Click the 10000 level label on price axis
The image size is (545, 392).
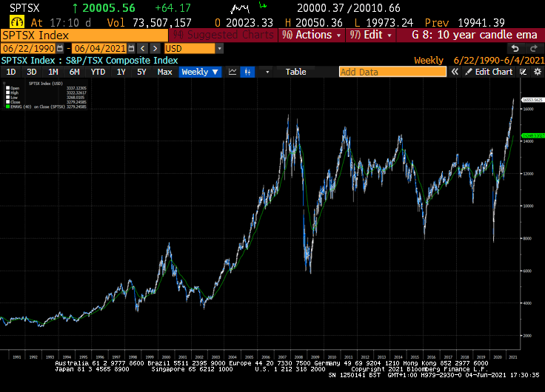528,206
